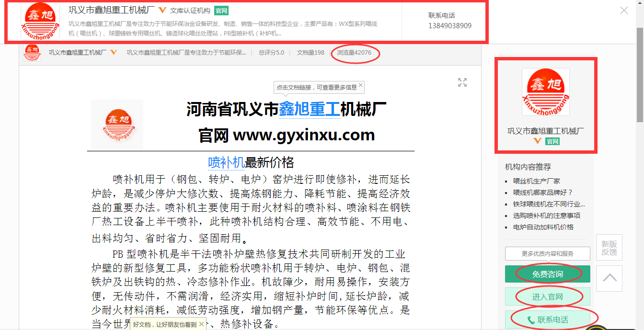The width and height of the screenshot is (644, 330).
Task: Click the 鑫旭 logo in the top banner
Action: coord(40,22)
